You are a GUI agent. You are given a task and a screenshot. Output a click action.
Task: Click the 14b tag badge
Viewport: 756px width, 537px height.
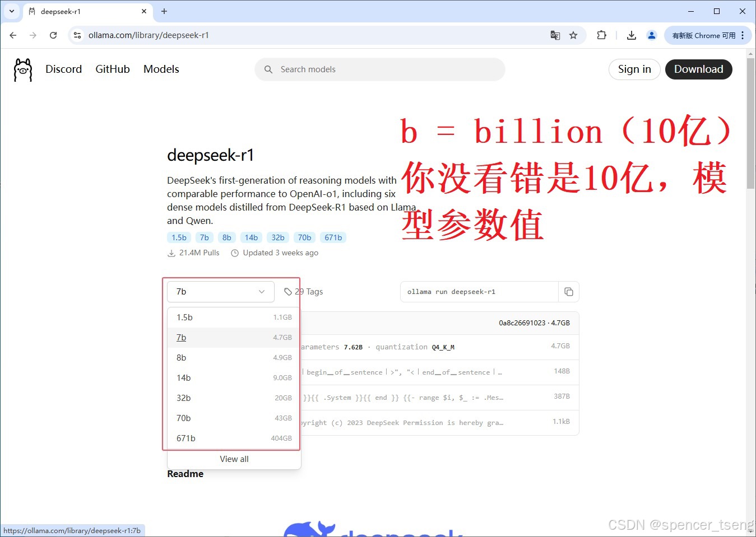click(252, 237)
